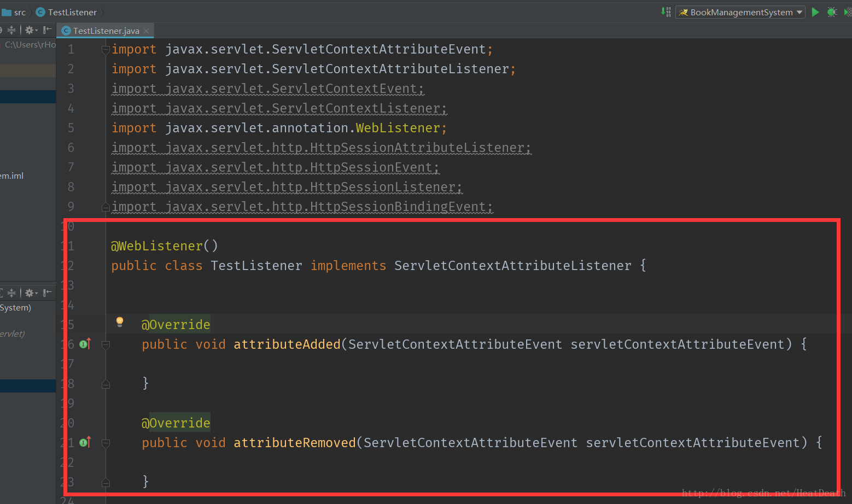Viewport: 852px width, 504px height.
Task: Click ServletContextAttributeListener after implements keyword
Action: 513,266
